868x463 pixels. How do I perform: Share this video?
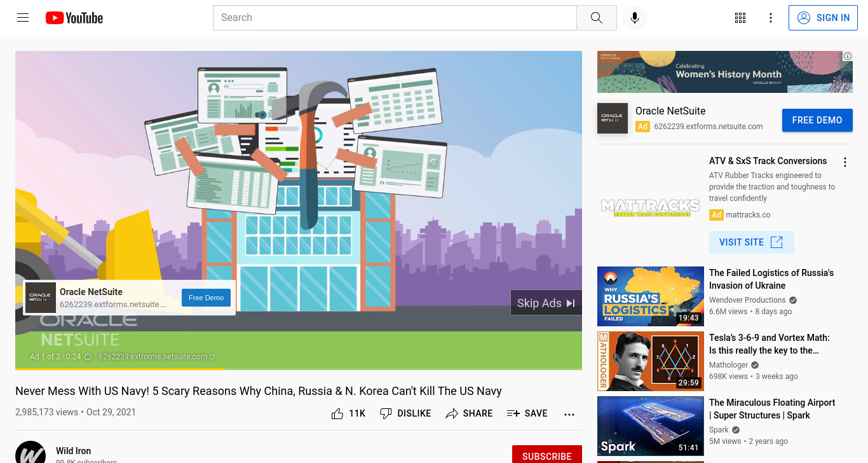469,413
